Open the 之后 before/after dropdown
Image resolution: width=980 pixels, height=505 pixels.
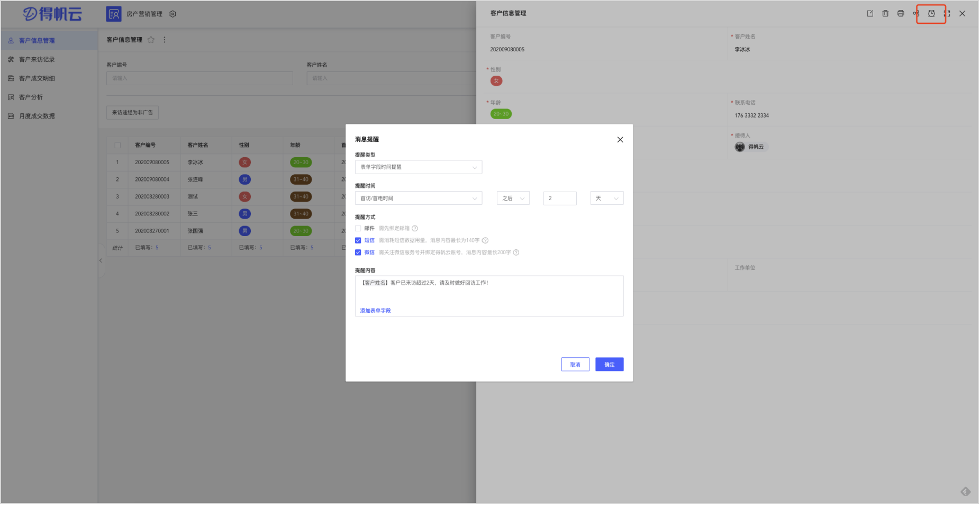point(513,199)
